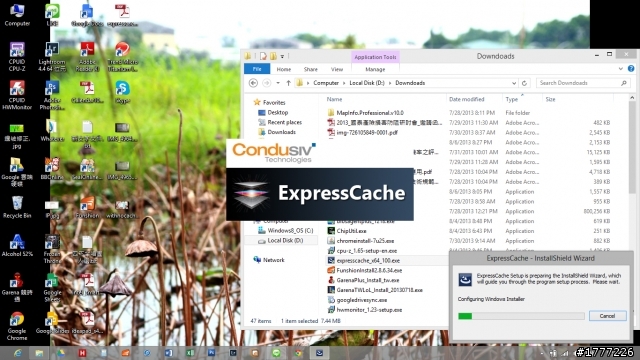Viewport: 640px width, 360px height.
Task: Launch Google Chrome from the desktop
Action: point(17,326)
